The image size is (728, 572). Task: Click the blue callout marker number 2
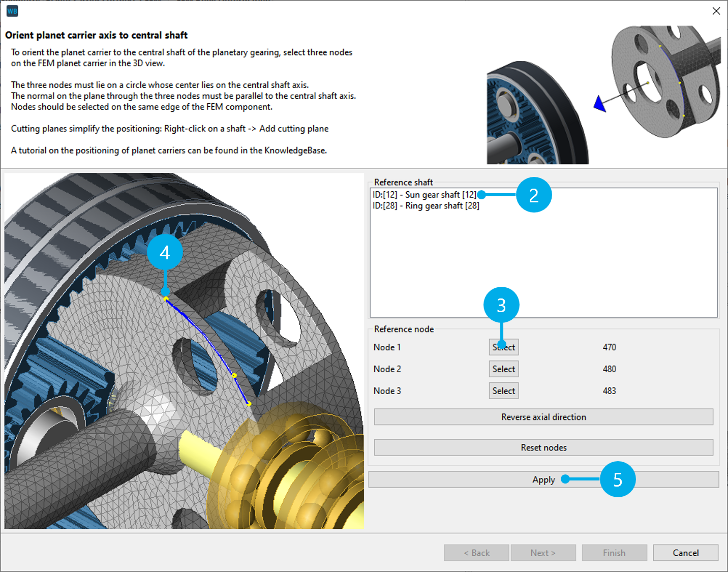coord(533,195)
